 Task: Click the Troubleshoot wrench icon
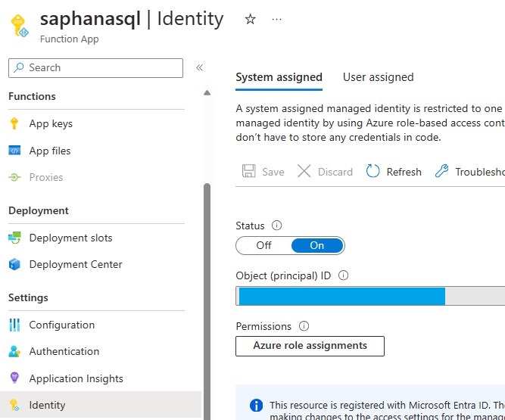pyautogui.click(x=441, y=171)
